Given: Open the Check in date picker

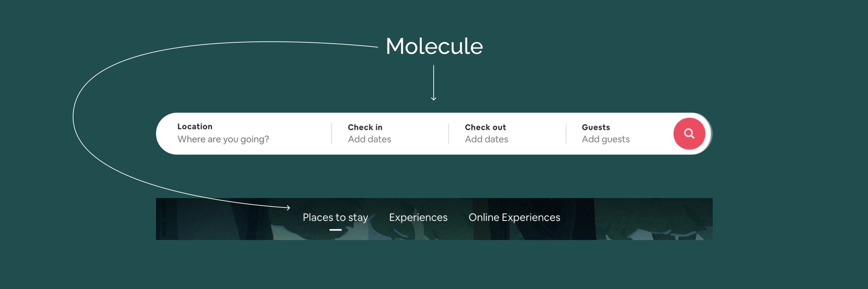Looking at the screenshot, I should 390,134.
